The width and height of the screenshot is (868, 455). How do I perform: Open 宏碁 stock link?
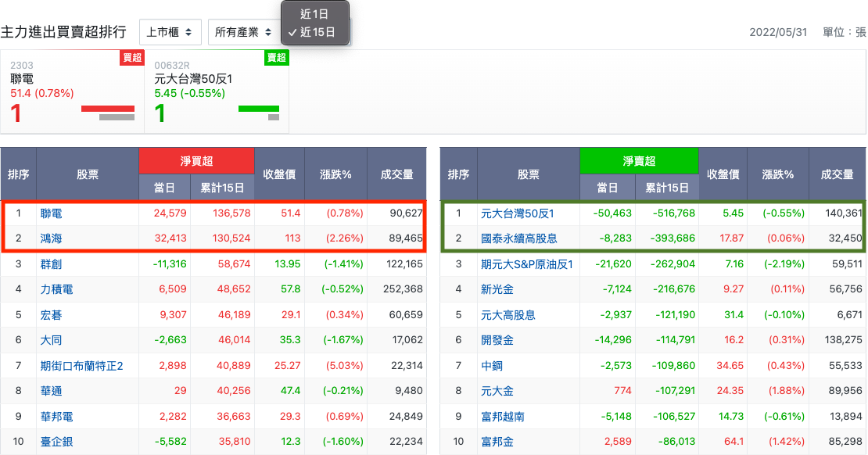[x=51, y=315]
